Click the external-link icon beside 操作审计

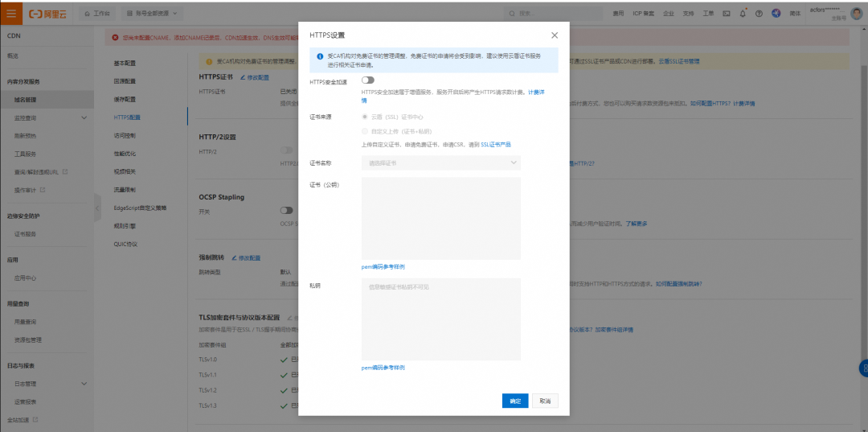click(x=43, y=190)
